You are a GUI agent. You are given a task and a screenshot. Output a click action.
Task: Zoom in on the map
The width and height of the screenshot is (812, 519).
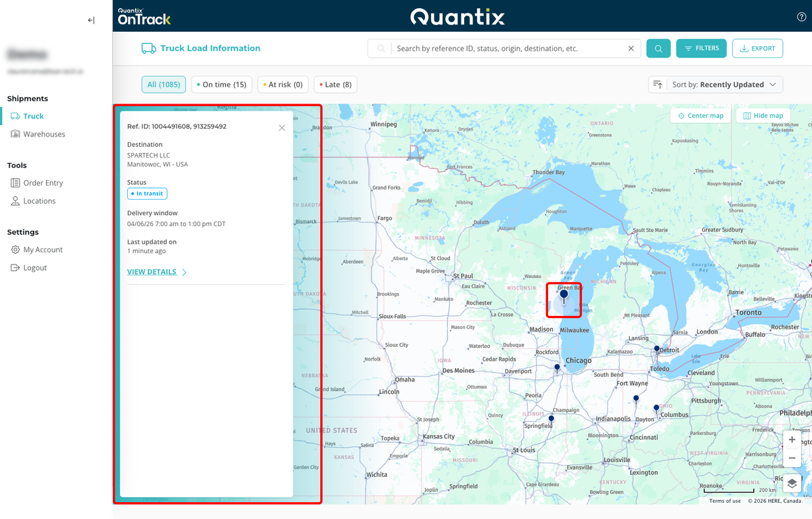click(x=792, y=440)
